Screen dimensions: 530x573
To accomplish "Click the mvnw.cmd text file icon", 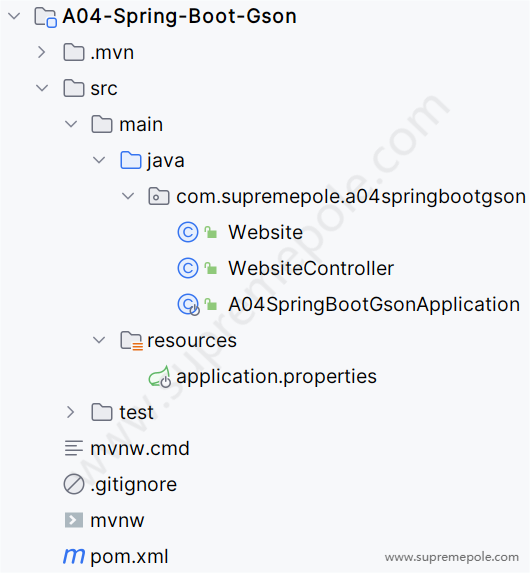I will click(x=74, y=448).
